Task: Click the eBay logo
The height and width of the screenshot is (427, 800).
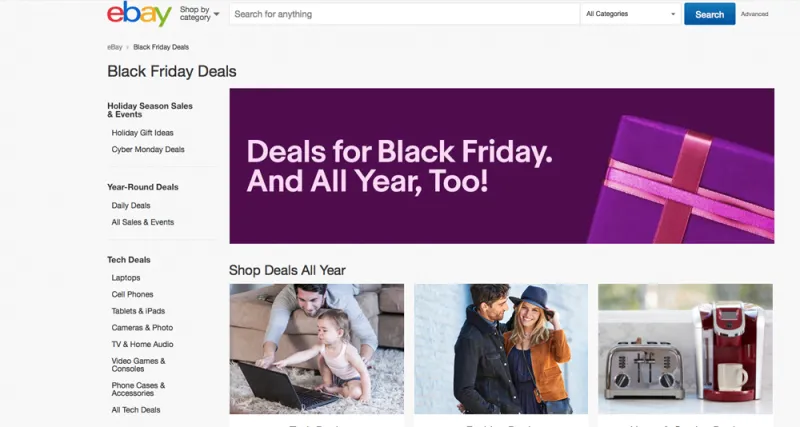Action: click(x=138, y=15)
